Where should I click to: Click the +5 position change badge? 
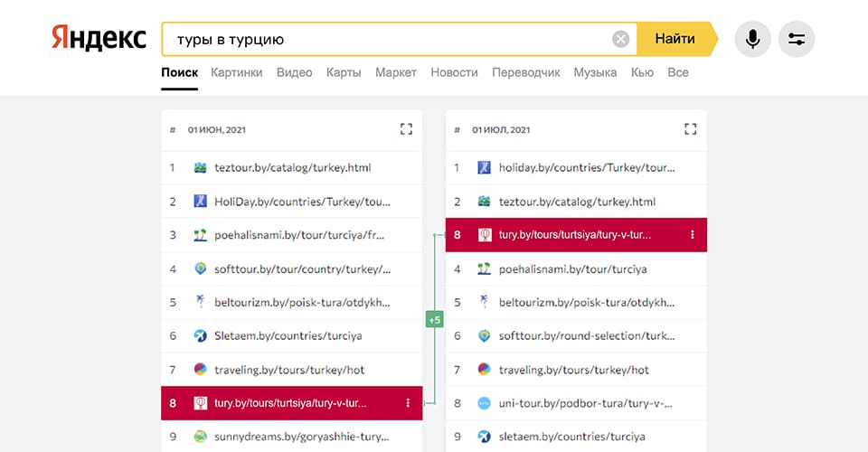pyautogui.click(x=435, y=319)
